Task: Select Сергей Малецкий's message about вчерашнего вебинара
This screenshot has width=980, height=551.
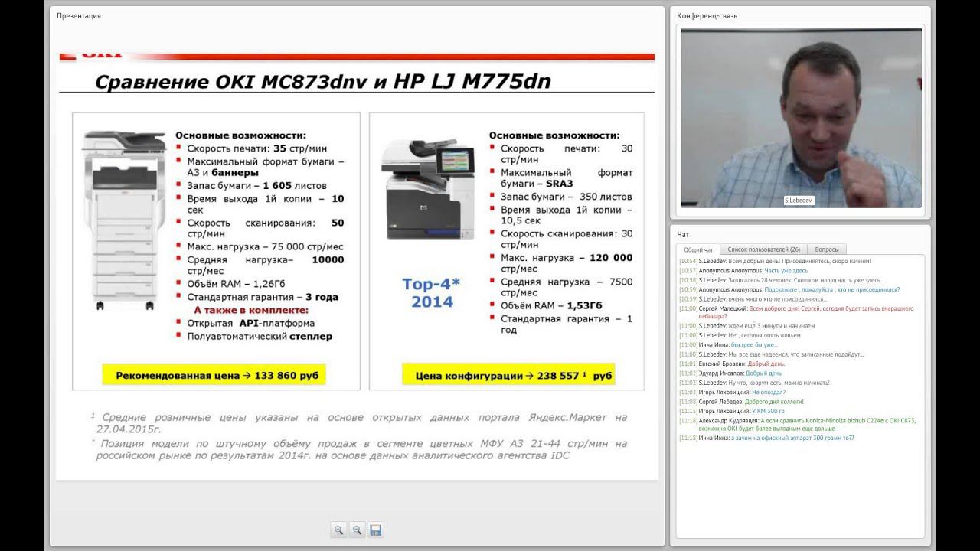Action: [796, 312]
